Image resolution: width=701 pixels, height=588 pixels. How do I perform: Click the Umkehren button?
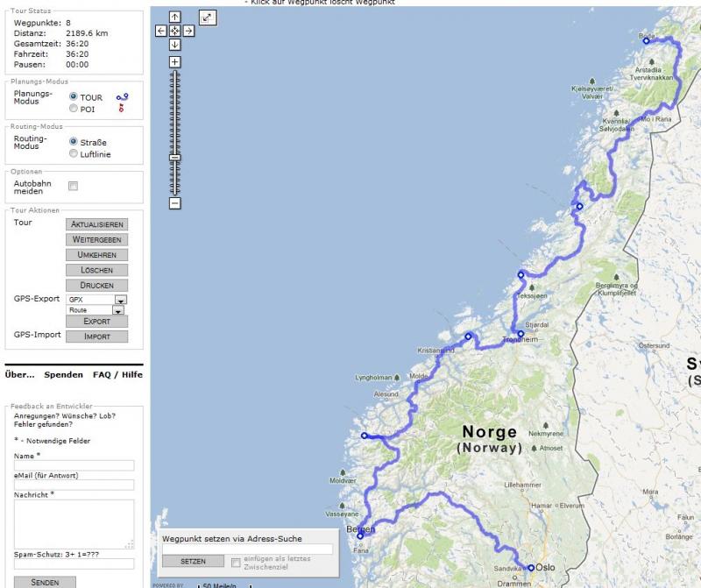click(96, 255)
